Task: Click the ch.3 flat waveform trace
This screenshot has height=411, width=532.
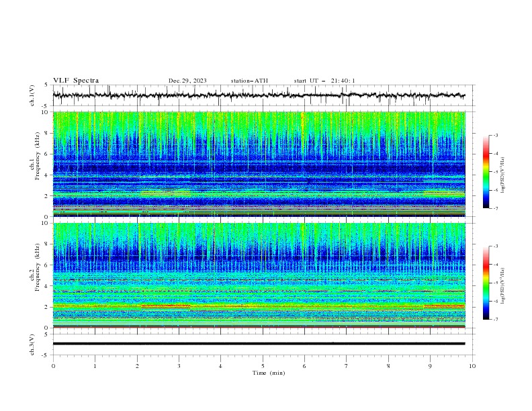Action: (259, 344)
